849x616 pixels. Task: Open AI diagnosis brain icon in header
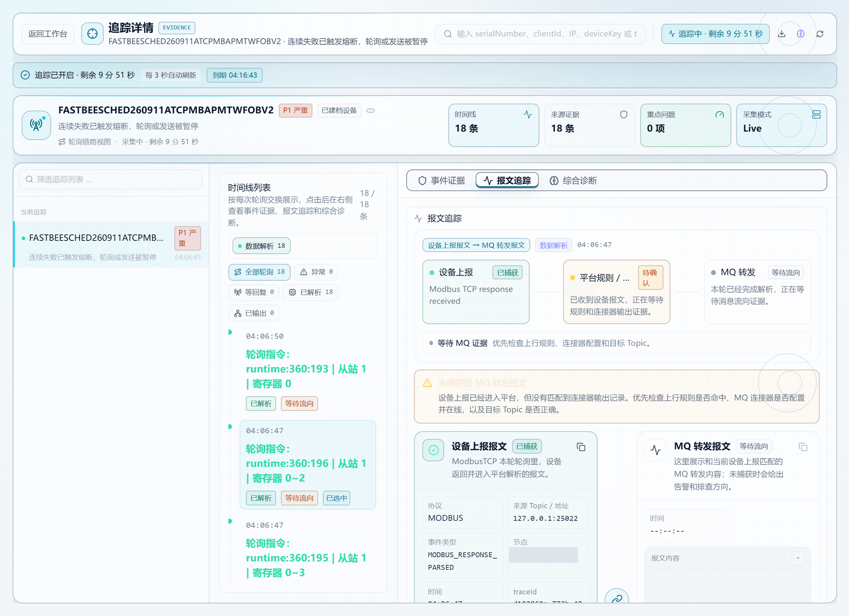pos(800,34)
